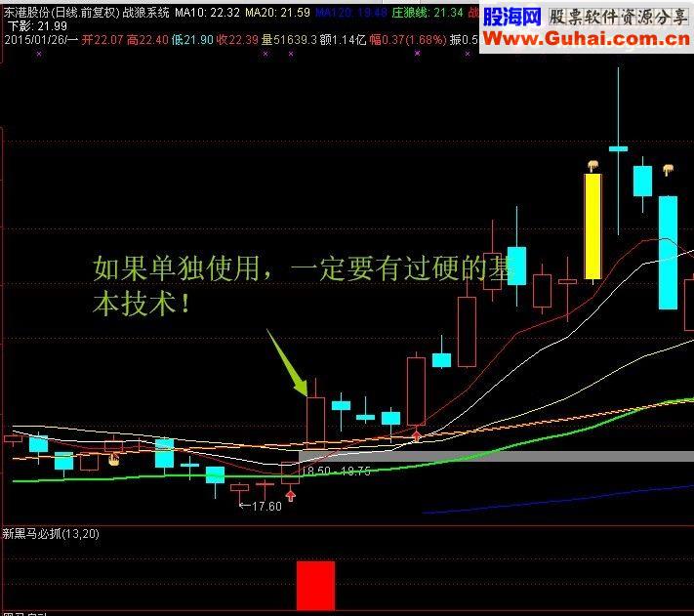Click the 东港股份(日线.前复权) chart title

point(61,13)
